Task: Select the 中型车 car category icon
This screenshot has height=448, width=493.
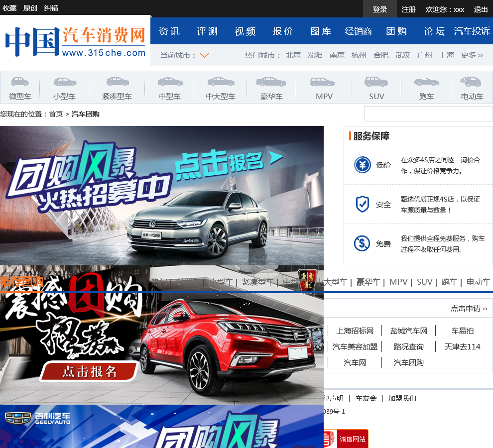Action: coord(170,82)
